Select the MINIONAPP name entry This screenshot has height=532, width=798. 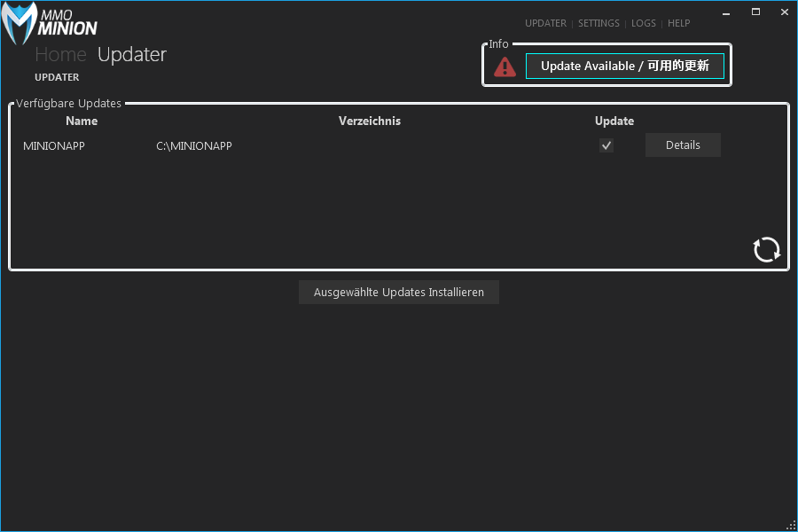tap(54, 145)
